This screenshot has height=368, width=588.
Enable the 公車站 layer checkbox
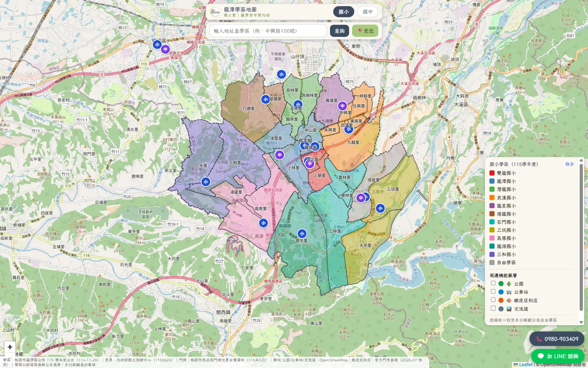point(493,291)
